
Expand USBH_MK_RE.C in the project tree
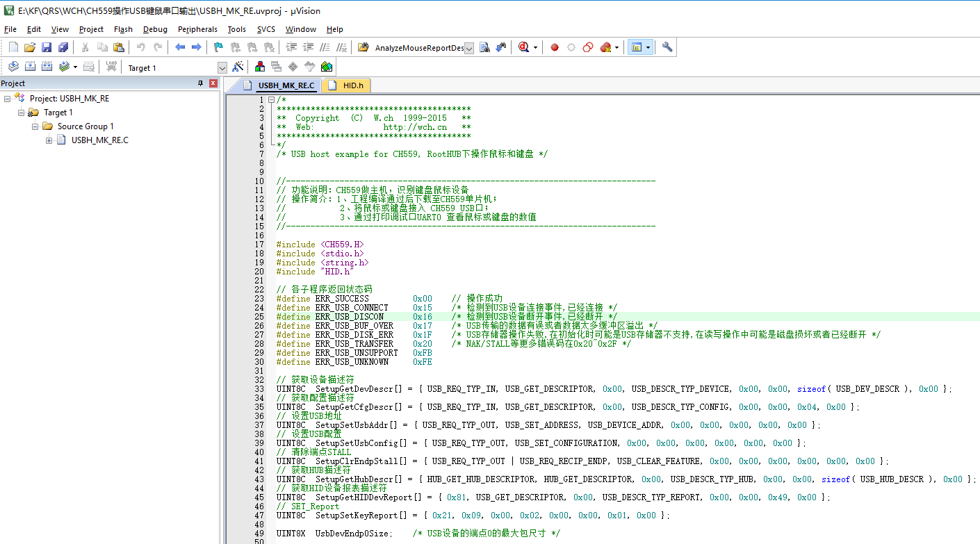point(49,140)
